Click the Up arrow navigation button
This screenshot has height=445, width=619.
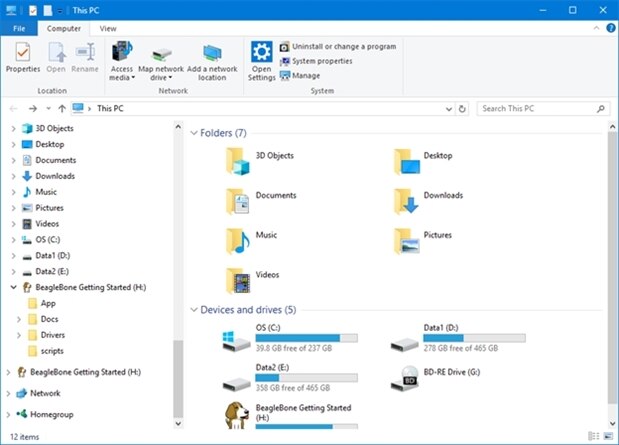click(62, 108)
